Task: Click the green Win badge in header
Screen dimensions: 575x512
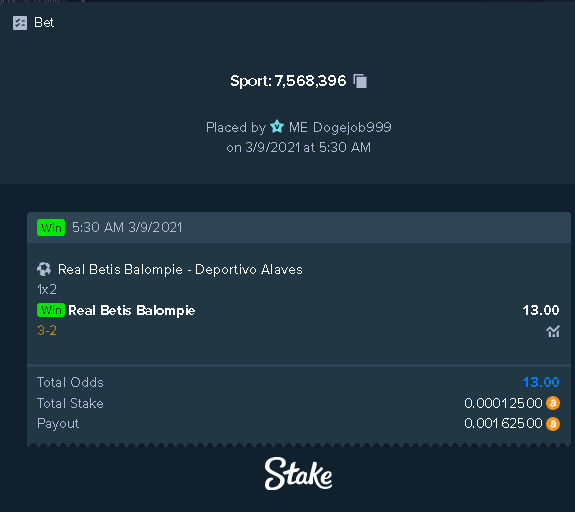Action: tap(51, 227)
